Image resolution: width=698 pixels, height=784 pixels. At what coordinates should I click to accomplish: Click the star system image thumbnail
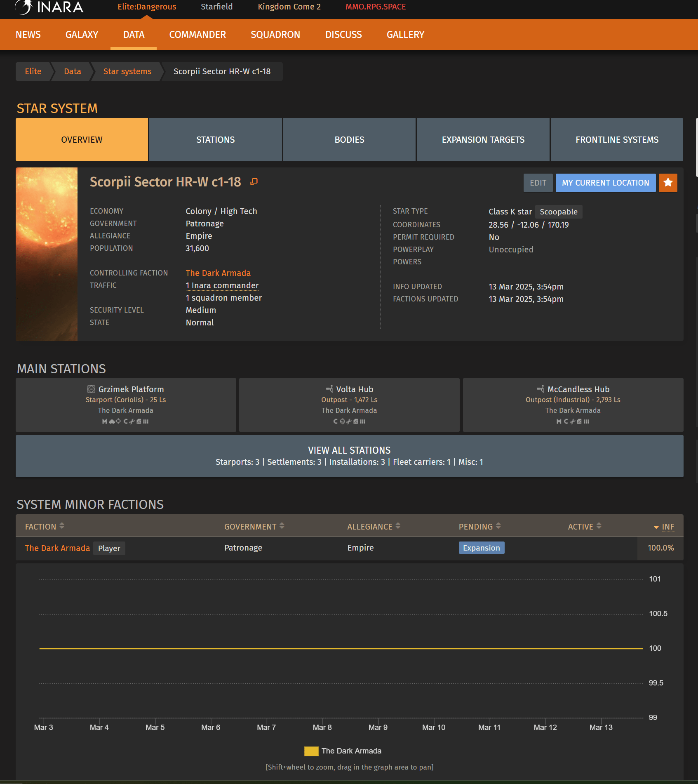(47, 254)
